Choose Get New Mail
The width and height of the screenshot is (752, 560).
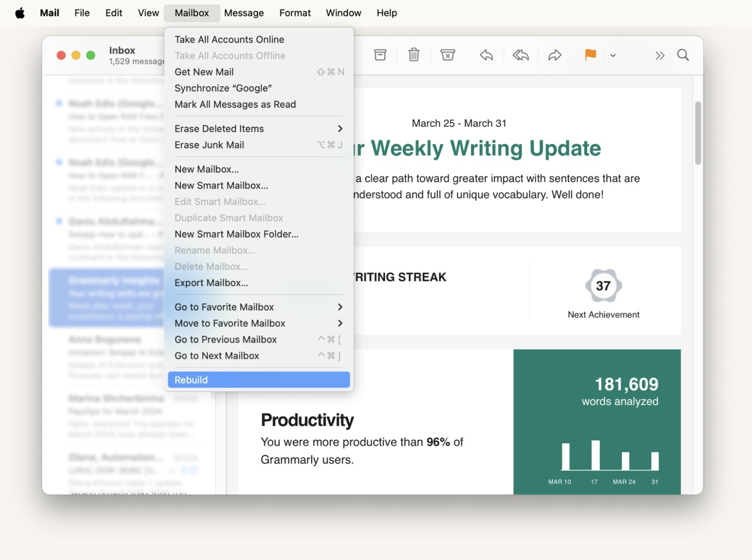coord(259,72)
